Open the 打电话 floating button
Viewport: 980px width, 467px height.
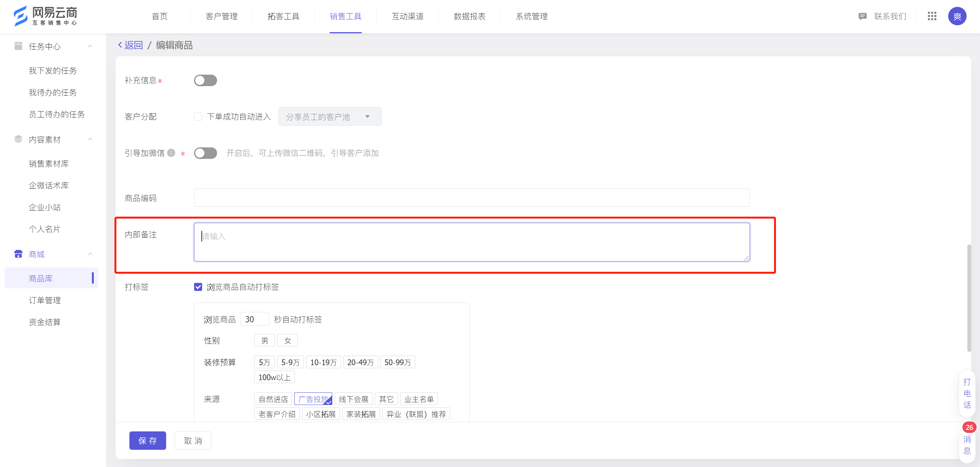click(967, 394)
